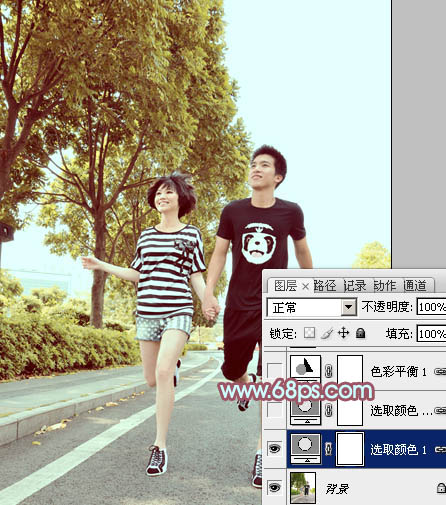Click link icon of 色彩平衡 1 mask

click(x=329, y=371)
